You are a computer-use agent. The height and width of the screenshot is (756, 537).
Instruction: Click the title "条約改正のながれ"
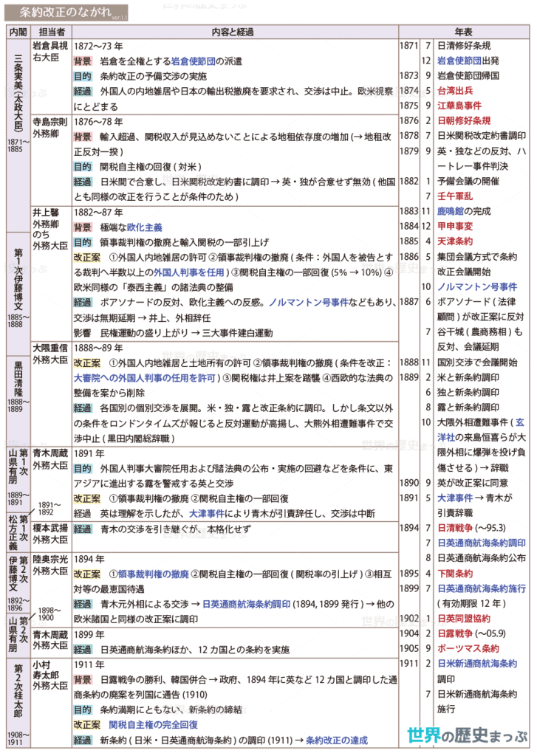66,12
